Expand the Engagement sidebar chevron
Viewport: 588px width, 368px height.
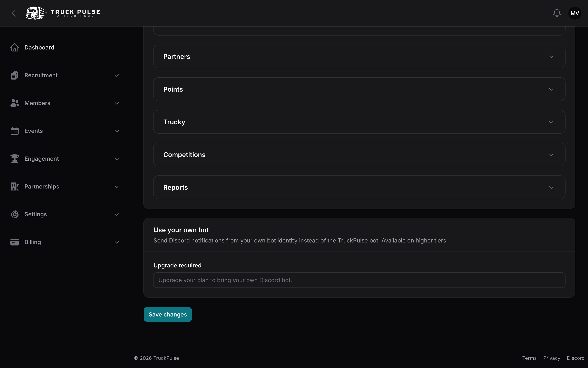(x=117, y=159)
